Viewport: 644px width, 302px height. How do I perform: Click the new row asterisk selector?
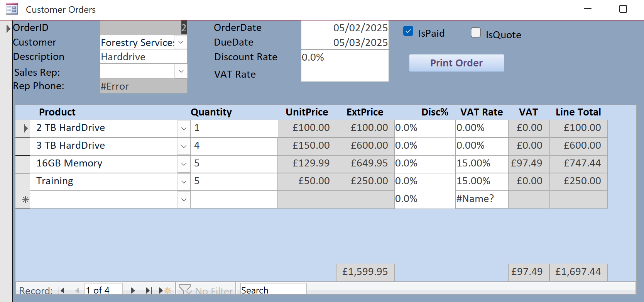23,200
